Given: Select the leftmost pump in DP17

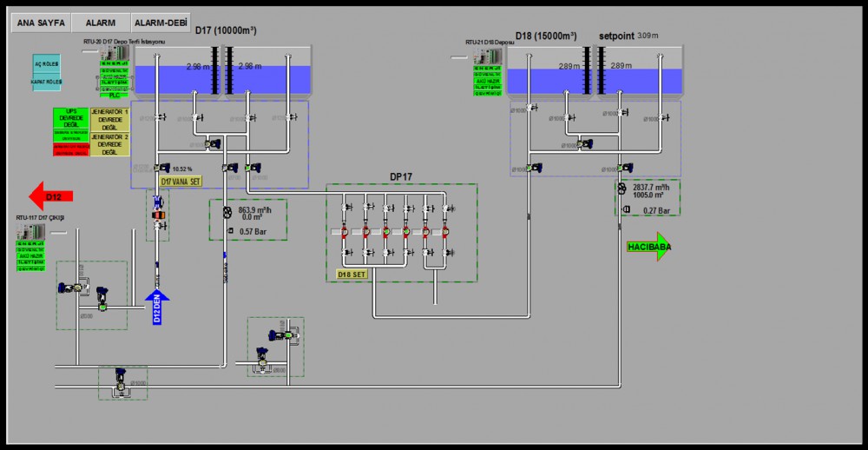Looking at the screenshot, I should click(344, 231).
